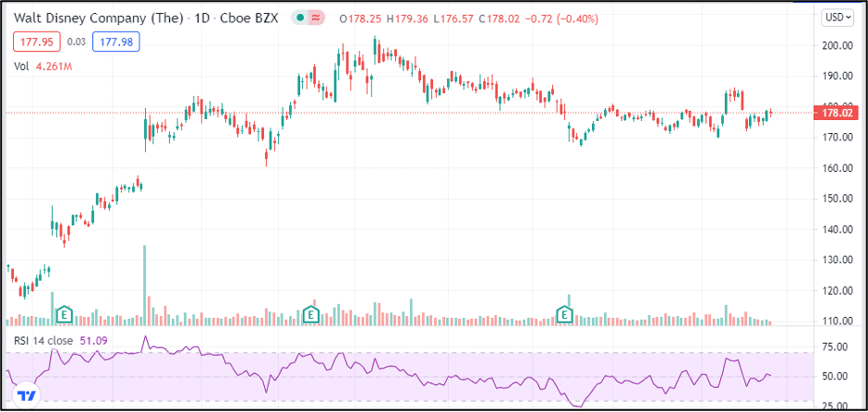Open the third earnings E marker
This screenshot has width=868, height=412.
click(x=564, y=314)
